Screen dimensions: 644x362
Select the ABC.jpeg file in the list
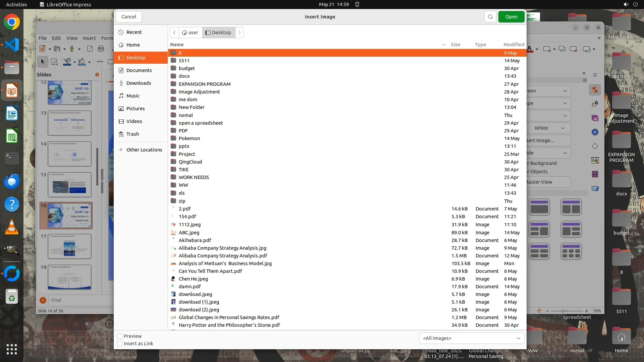(x=189, y=233)
